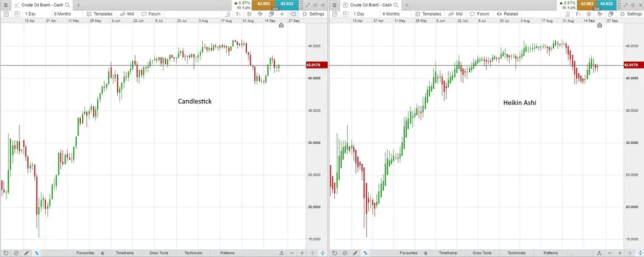The height and width of the screenshot is (257, 644).
Task: Open Draw Tools menu in right chart
Action: click(x=482, y=253)
